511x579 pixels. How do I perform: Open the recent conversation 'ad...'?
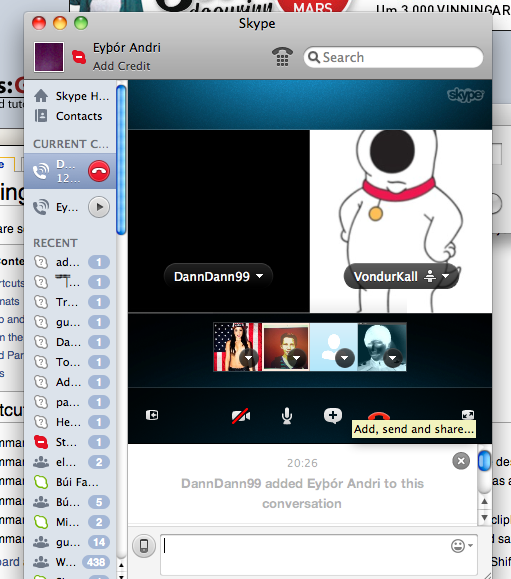tap(71, 262)
